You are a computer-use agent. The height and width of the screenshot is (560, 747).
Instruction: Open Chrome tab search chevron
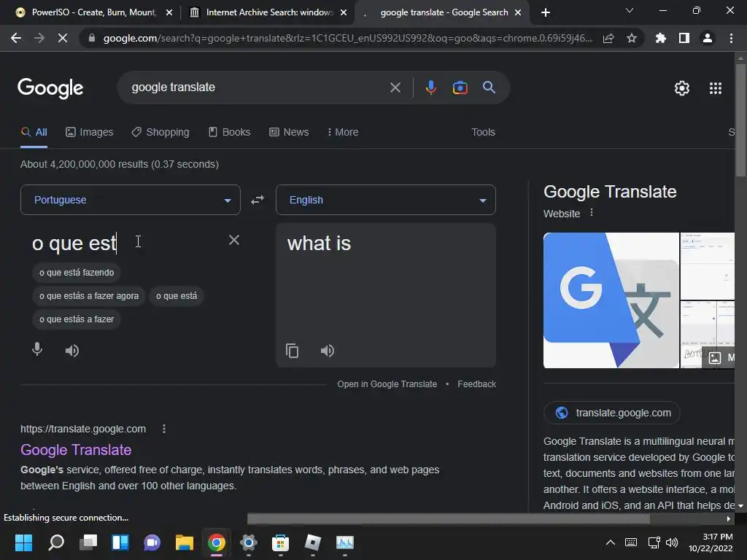(630, 11)
